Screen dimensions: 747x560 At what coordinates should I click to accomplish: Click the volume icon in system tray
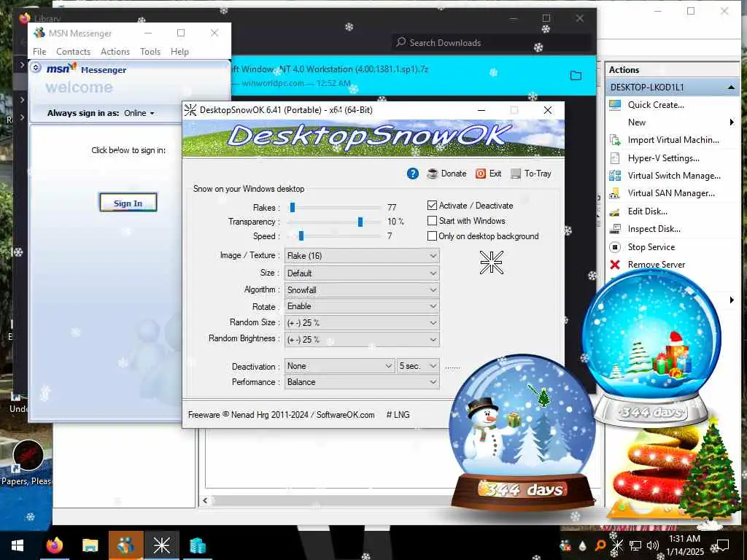[652, 545]
